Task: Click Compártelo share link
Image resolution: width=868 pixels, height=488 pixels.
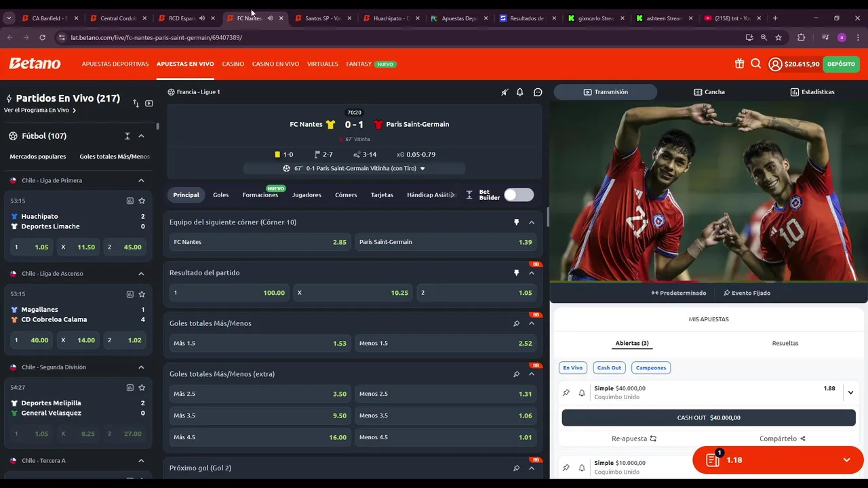Action: tap(783, 439)
